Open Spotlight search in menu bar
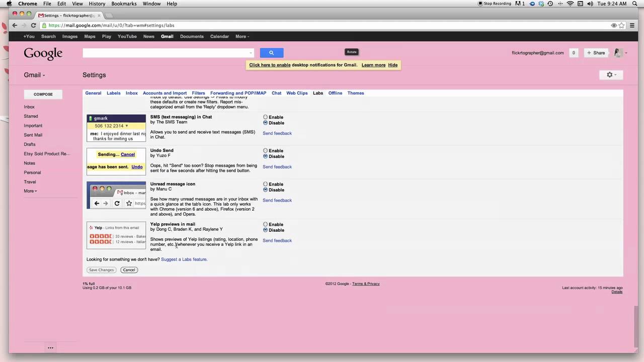This screenshot has width=644, height=362. tap(636, 4)
